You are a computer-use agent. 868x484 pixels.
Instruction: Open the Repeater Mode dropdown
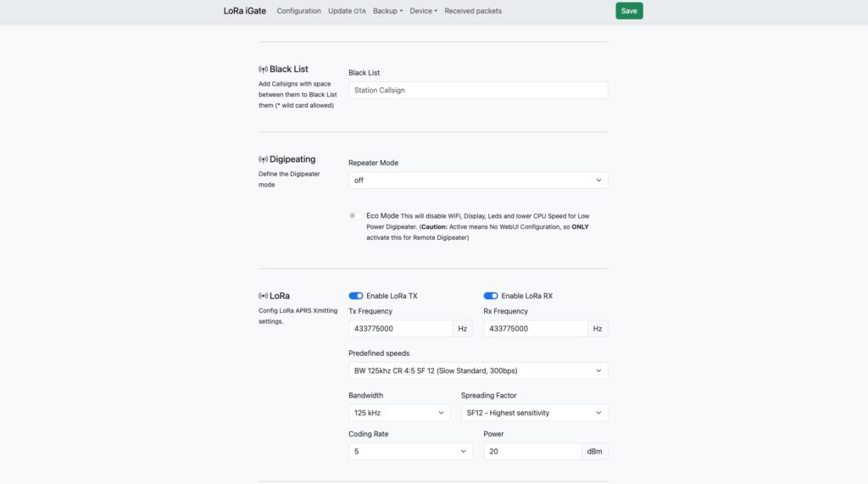[478, 181]
